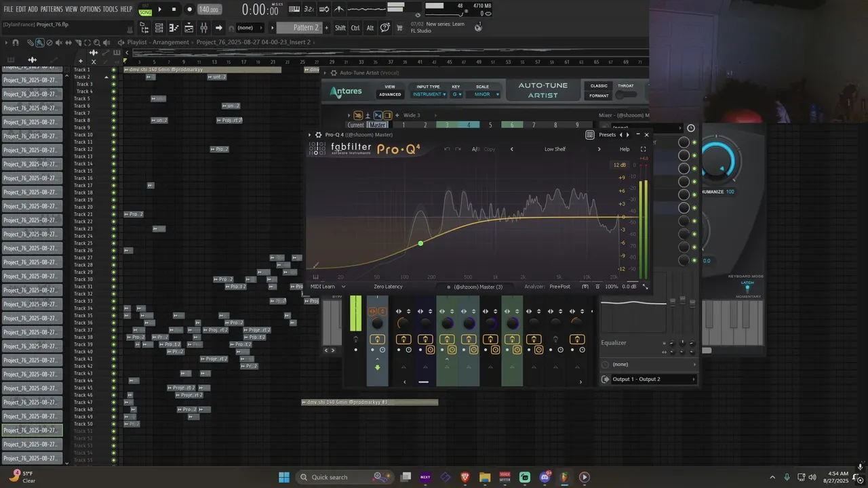Open Analyzer Pre+Post settings

click(x=560, y=287)
